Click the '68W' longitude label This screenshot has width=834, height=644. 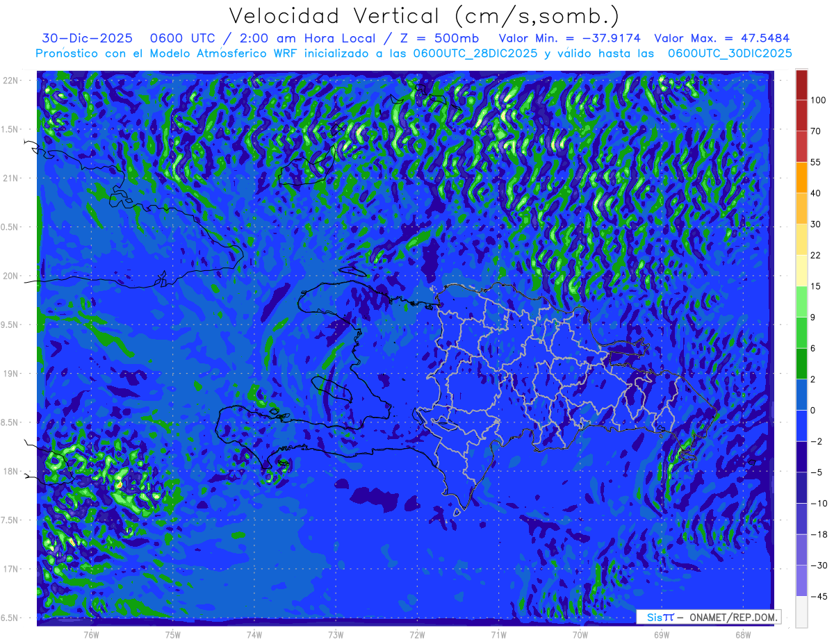[742, 635]
